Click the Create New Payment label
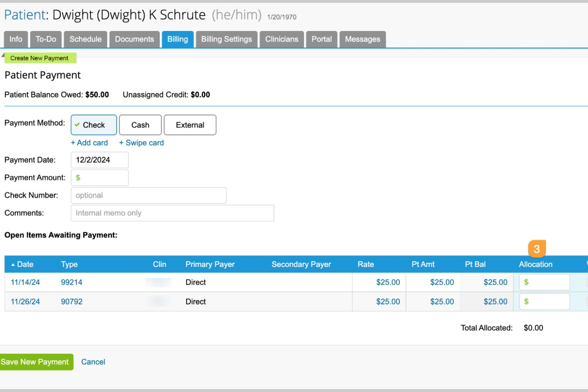Viewport: 588px width, 392px height. point(40,58)
